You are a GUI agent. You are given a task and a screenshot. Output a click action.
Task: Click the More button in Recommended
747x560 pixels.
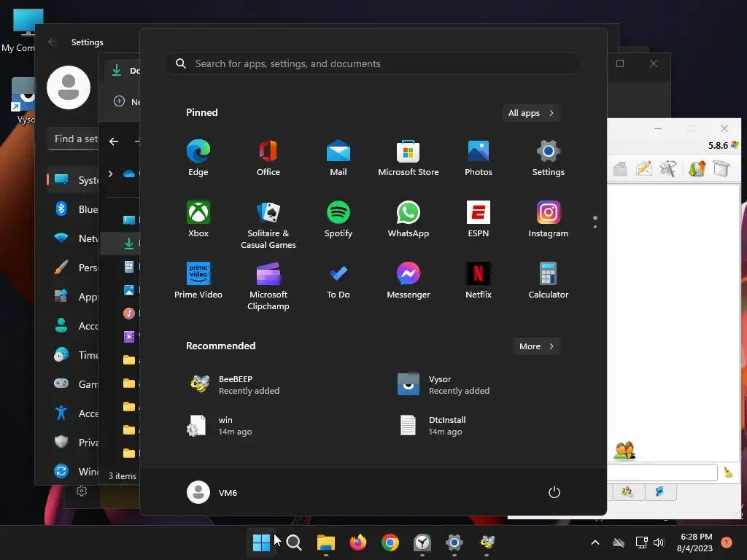[x=537, y=346]
